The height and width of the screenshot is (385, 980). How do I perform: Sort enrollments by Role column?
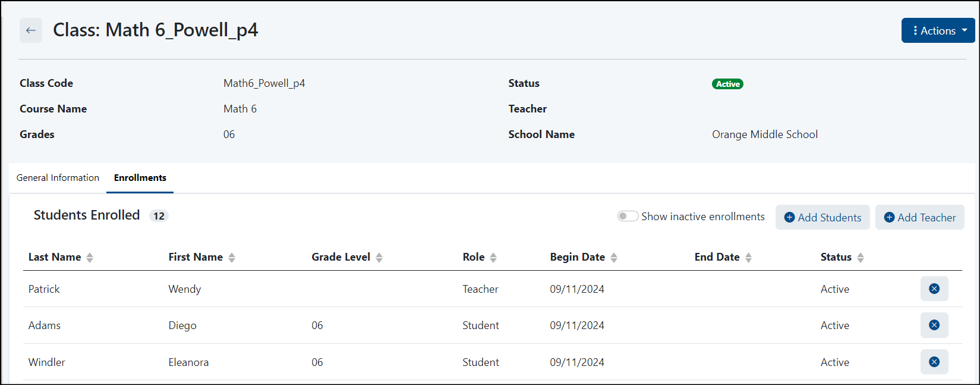[493, 258]
